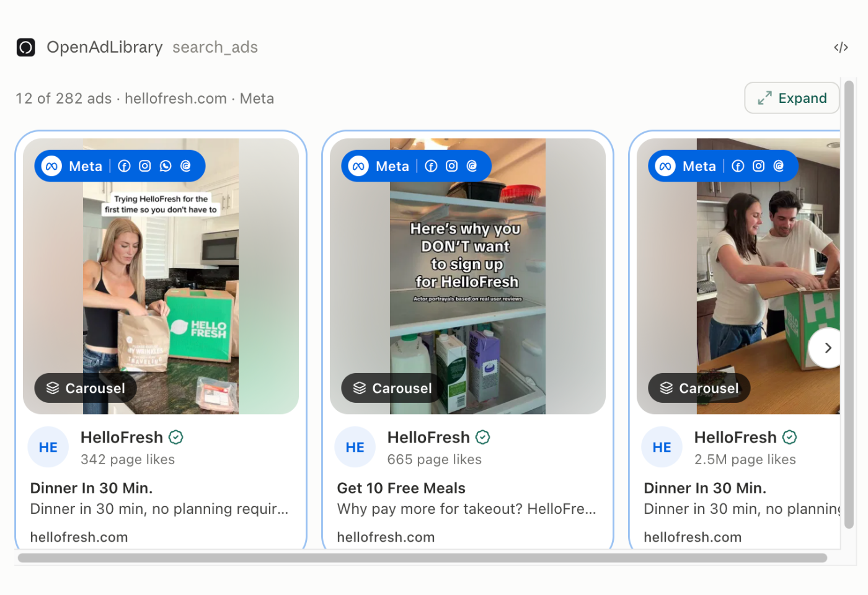This screenshot has height=595, width=868.
Task: Click Instagram icon on first ad card
Action: 144,166
